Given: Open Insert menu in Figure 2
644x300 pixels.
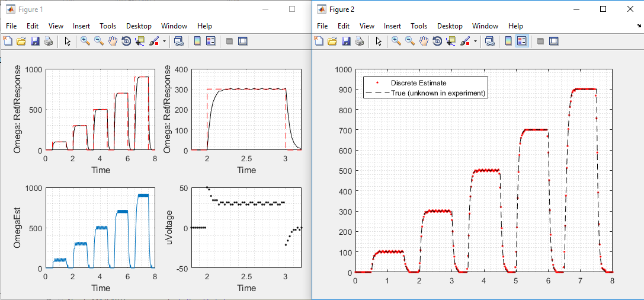Looking at the screenshot, I should coord(392,26).
